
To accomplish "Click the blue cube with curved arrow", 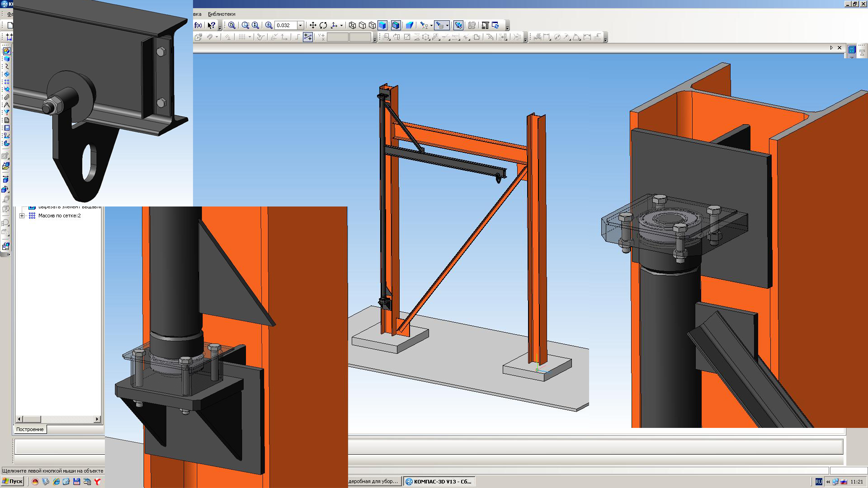I will [x=5, y=190].
